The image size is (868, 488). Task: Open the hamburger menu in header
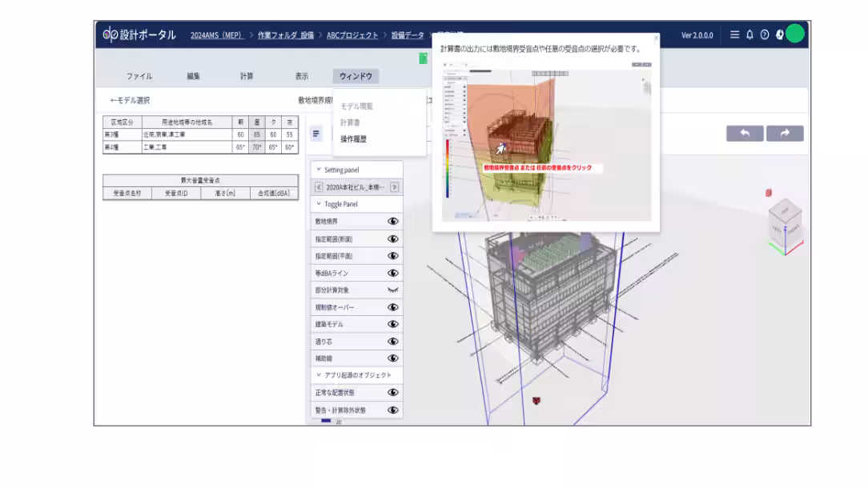click(x=735, y=35)
